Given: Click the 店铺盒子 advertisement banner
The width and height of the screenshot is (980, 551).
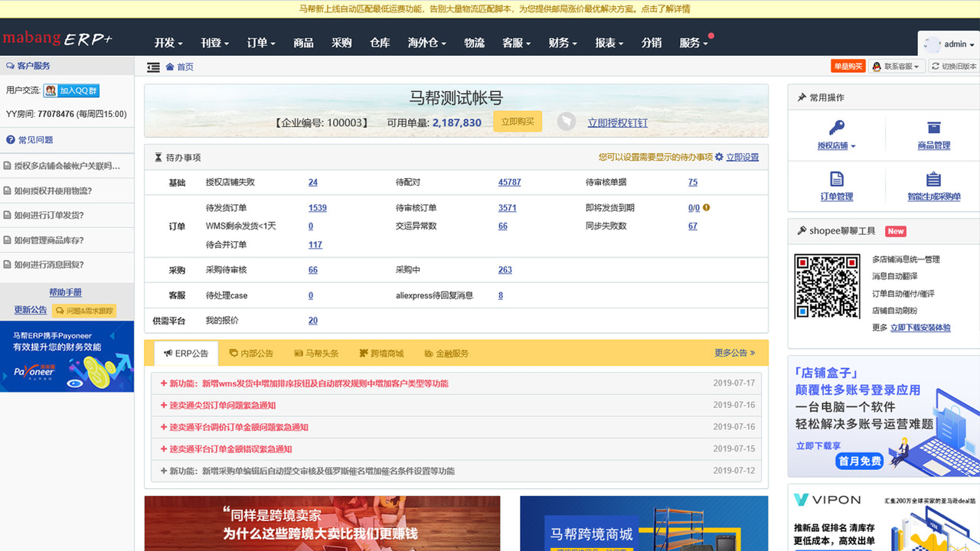Looking at the screenshot, I should pos(884,416).
